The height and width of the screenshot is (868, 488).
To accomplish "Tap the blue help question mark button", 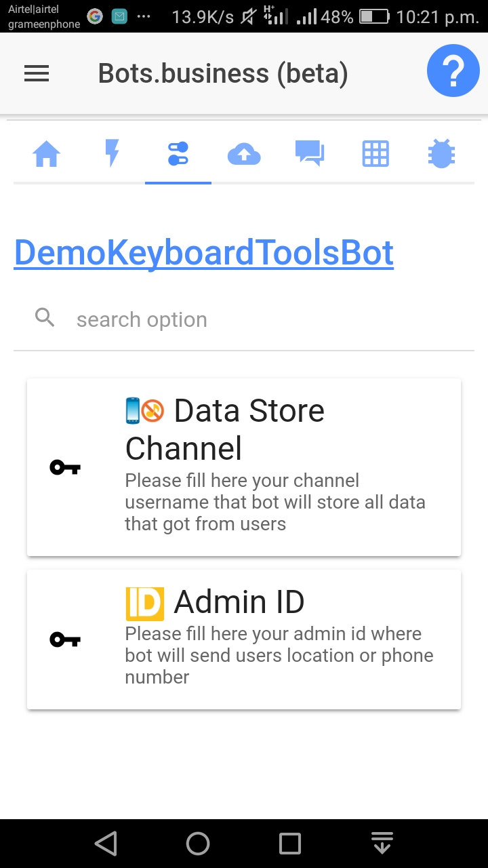I will tap(453, 71).
